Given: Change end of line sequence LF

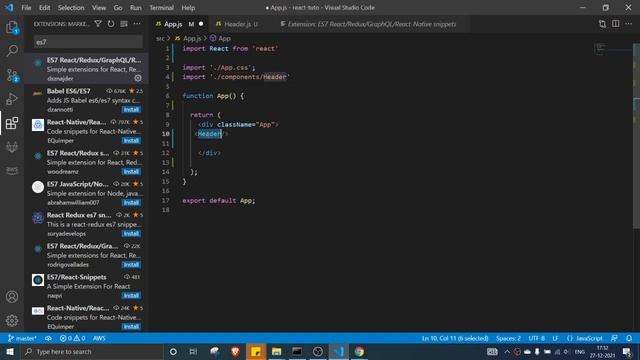Looking at the screenshot, I should tap(555, 338).
